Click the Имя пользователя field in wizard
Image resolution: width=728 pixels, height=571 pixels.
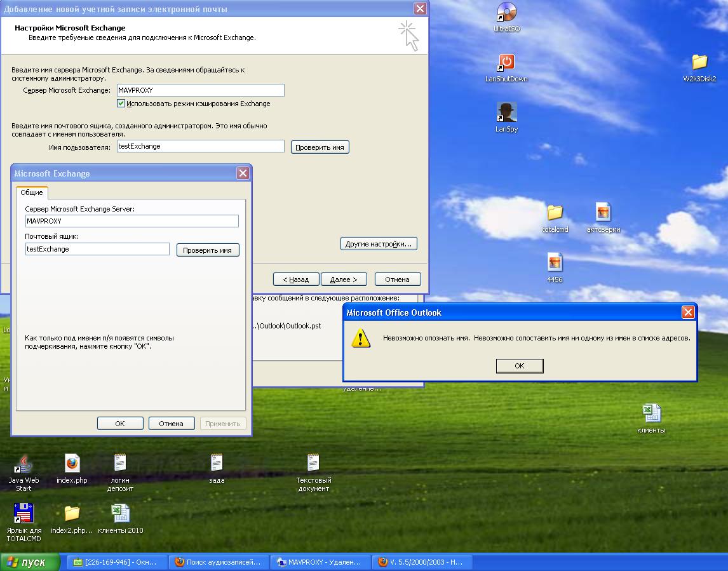(200, 146)
